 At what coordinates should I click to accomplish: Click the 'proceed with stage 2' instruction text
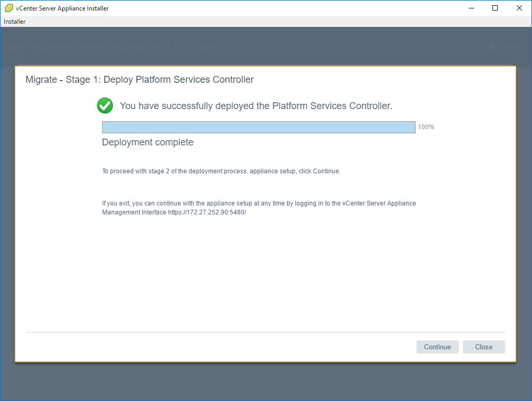coord(221,171)
